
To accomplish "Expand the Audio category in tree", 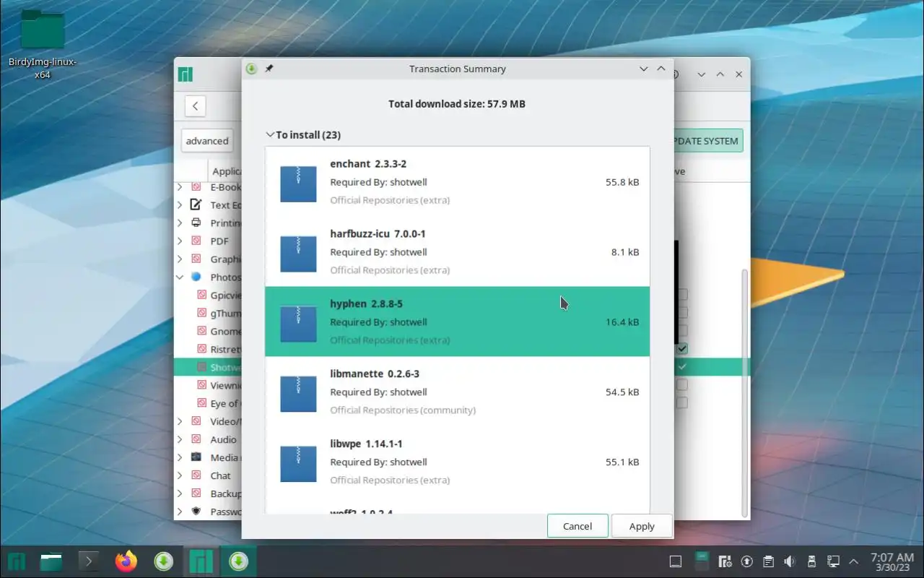I will [180, 439].
